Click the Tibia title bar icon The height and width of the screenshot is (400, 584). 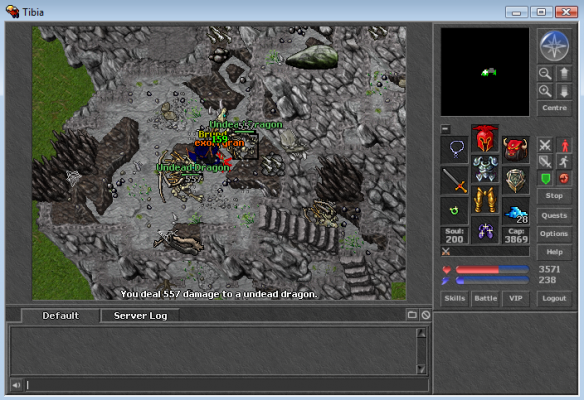tap(12, 12)
